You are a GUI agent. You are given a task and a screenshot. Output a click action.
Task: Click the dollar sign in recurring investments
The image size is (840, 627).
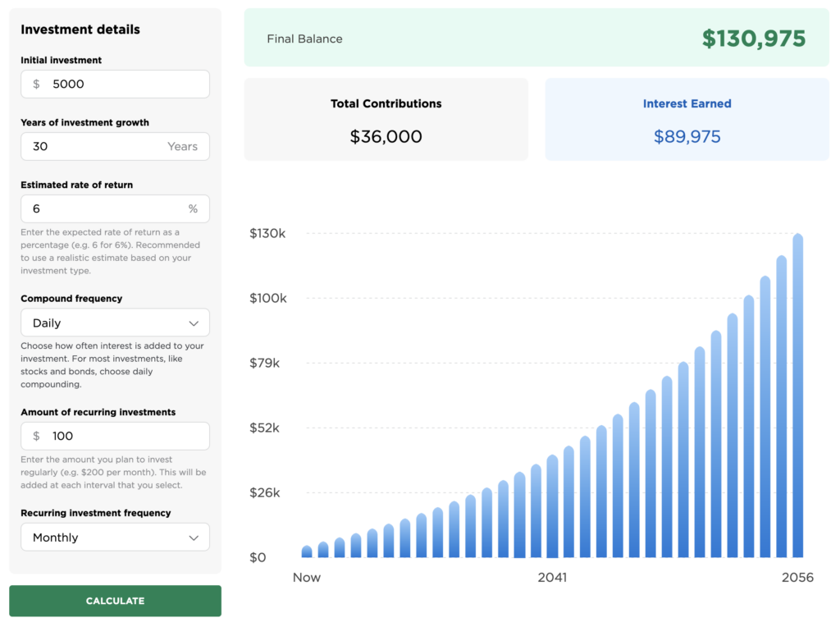click(36, 436)
